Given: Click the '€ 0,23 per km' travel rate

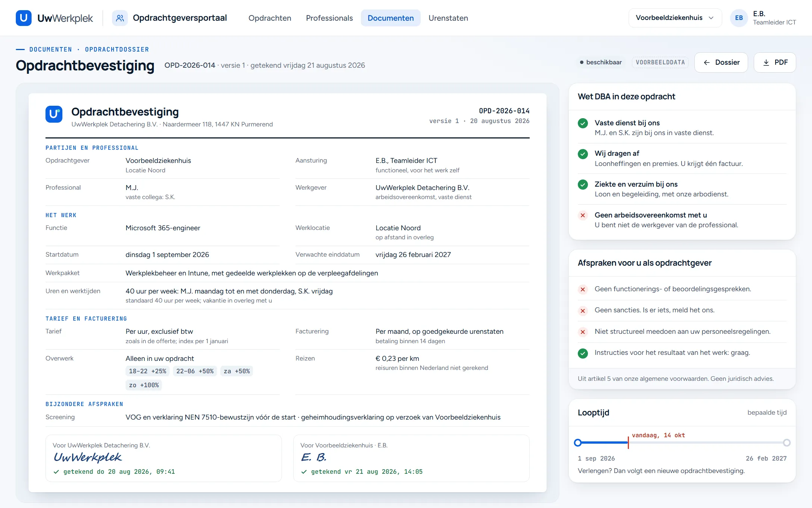Looking at the screenshot, I should tap(397, 359).
